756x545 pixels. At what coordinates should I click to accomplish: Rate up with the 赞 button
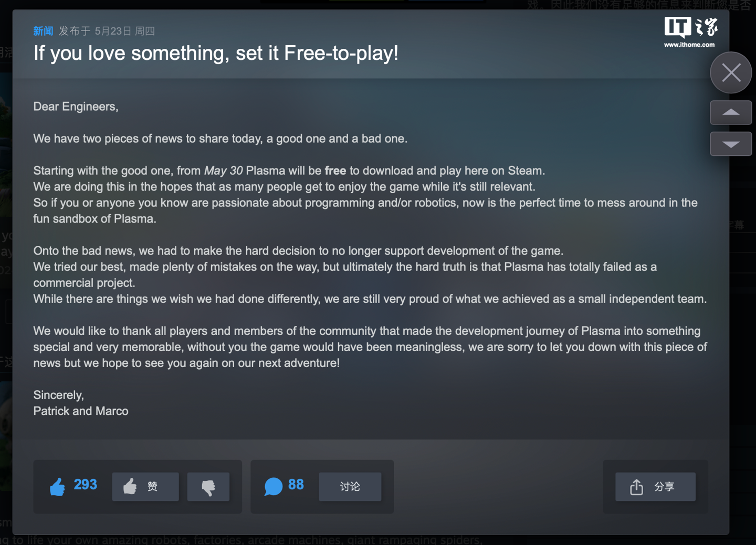tap(145, 487)
